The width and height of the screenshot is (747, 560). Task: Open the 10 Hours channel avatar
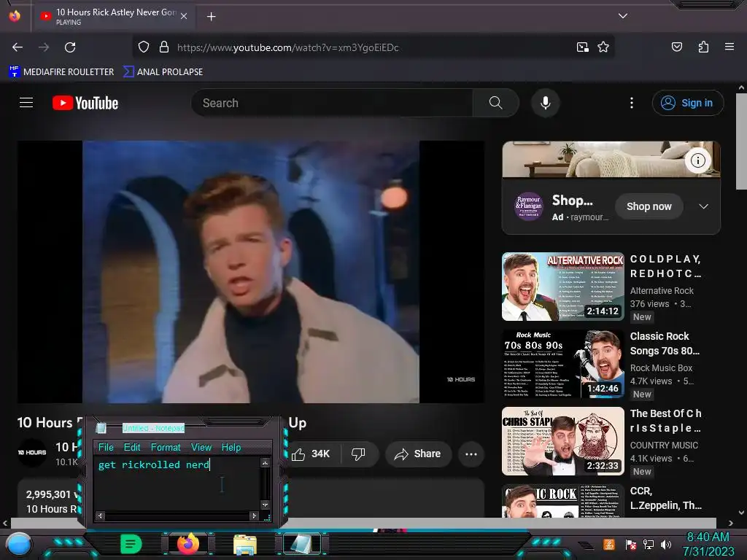[32, 452]
